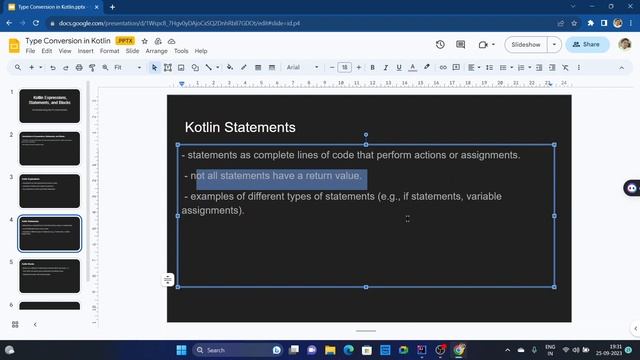Switch to grid view
Image resolution: width=640 pixels, height=360 pixels.
pyautogui.click(x=15, y=324)
